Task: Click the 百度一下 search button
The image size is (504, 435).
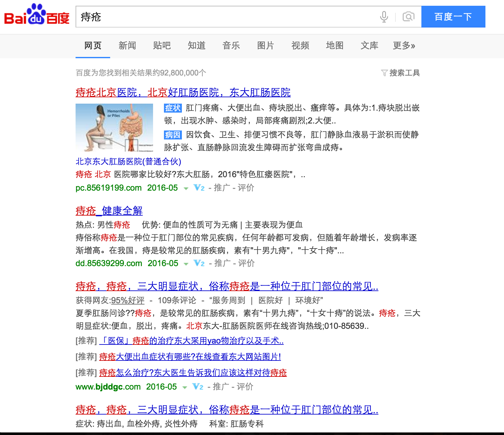Action: click(453, 17)
